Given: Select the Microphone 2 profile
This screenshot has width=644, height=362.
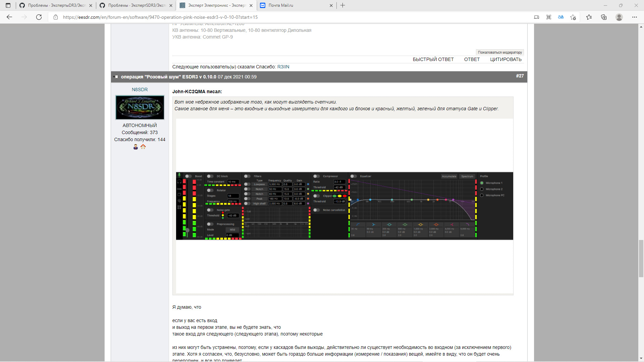Looking at the screenshot, I should point(482,189).
